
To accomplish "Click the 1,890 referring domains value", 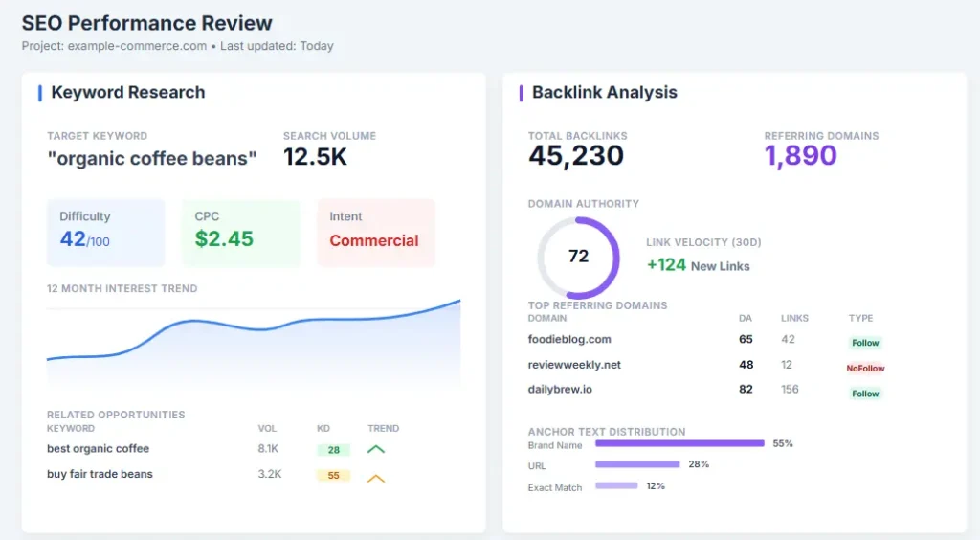I will click(801, 156).
